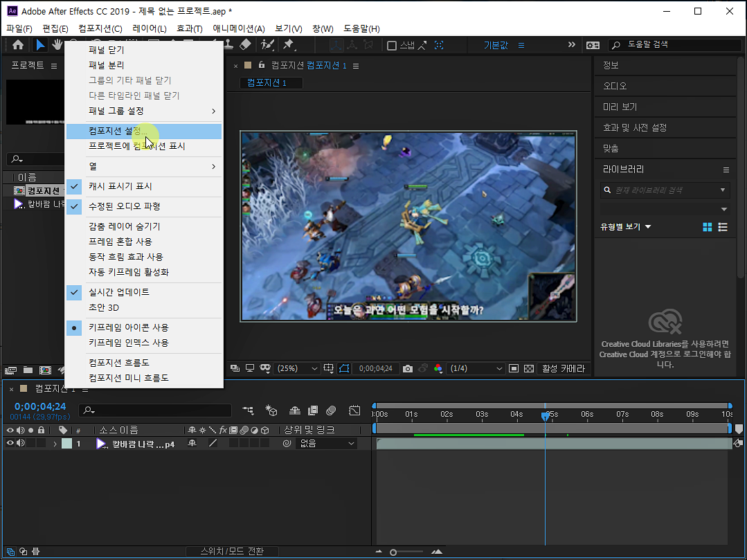Screen dimensions: 747x560
Task: Mute audio for layer 1
Action: click(21, 443)
